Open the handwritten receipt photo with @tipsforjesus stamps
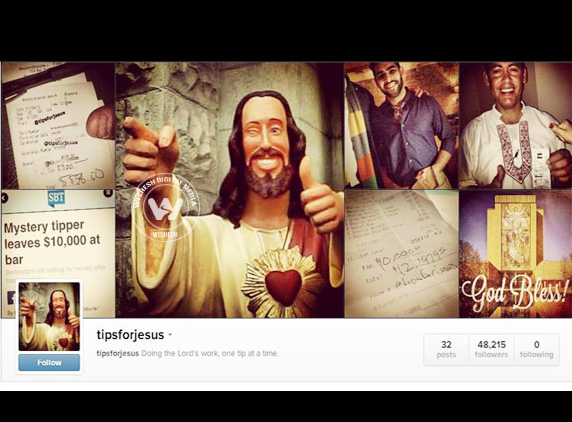572x422 pixels. (x=58, y=125)
